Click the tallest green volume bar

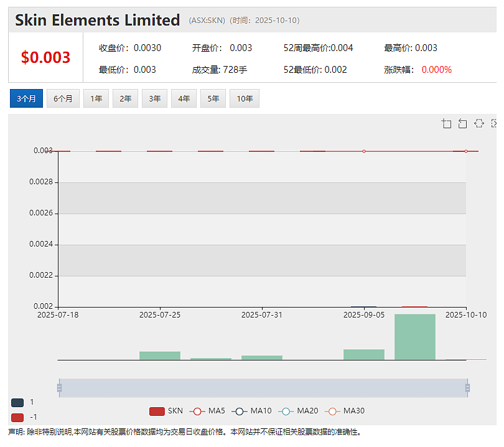point(415,337)
